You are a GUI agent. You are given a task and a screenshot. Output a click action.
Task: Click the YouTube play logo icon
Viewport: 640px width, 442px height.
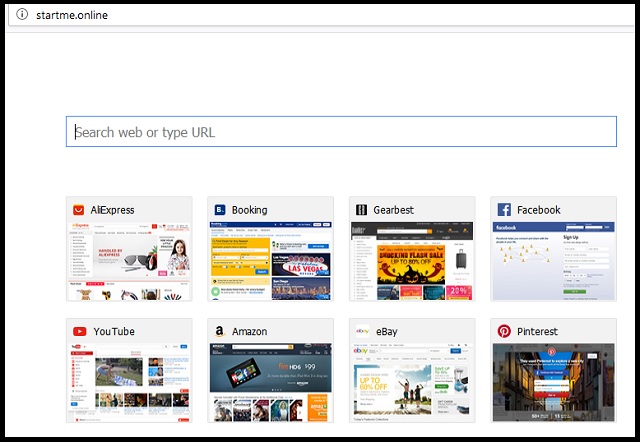[80, 331]
